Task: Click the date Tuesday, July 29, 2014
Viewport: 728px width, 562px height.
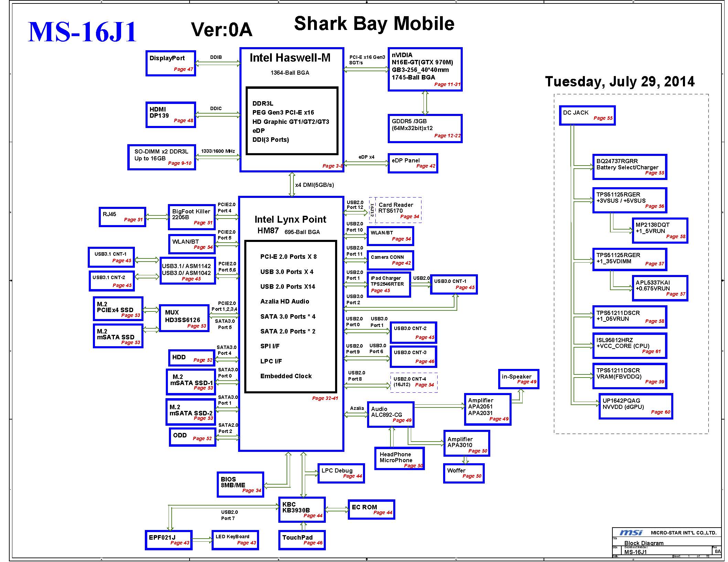Action: [620, 82]
